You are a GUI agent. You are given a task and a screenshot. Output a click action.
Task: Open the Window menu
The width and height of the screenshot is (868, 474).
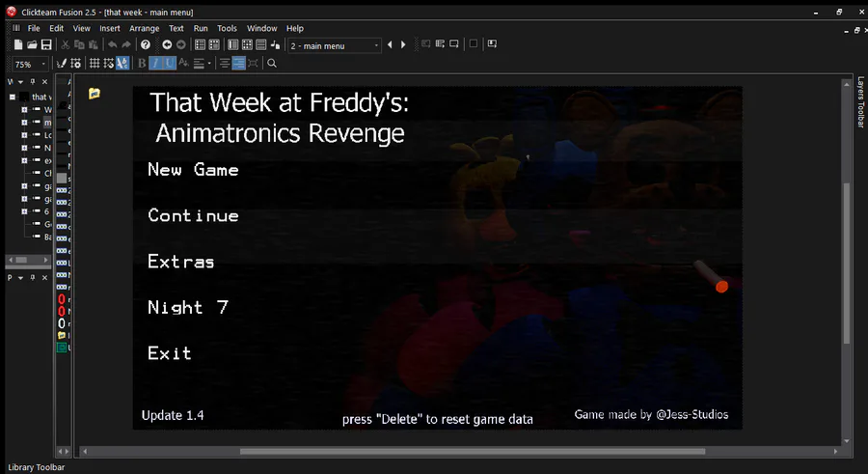pyautogui.click(x=261, y=28)
